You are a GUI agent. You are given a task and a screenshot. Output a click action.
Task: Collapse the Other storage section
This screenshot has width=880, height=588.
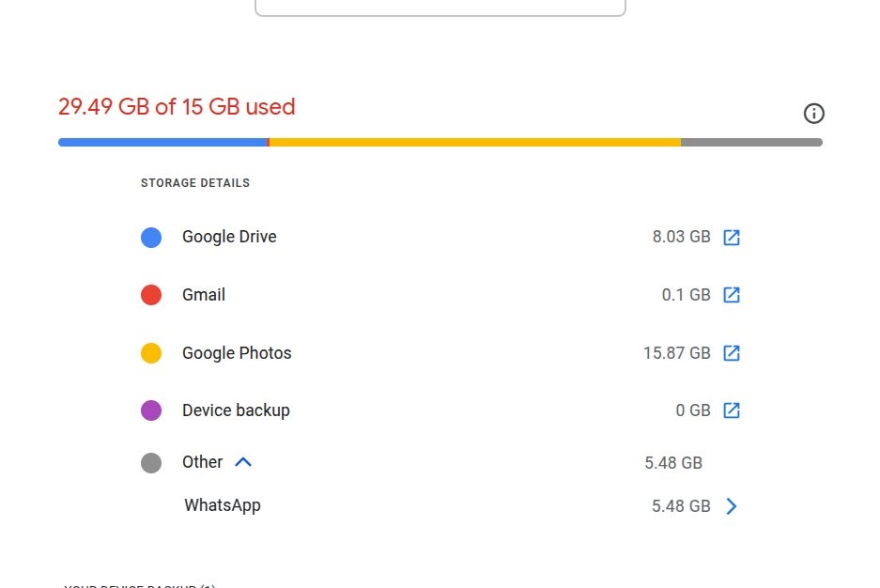pos(243,462)
